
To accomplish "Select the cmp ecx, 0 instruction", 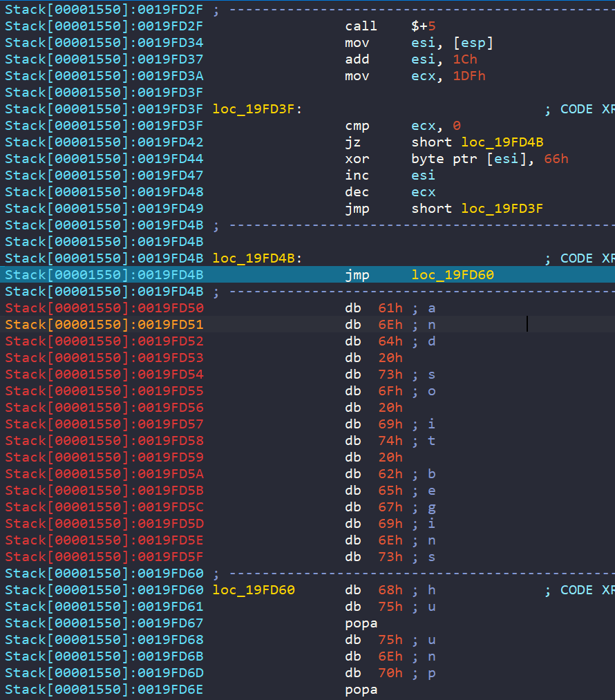I will coord(403,126).
